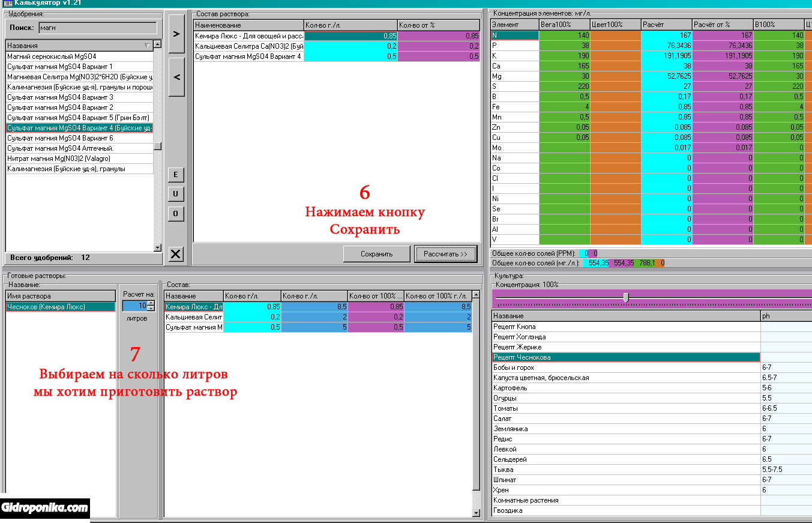Select Сульфат магния MgSO4 Вариант 1

pos(79,67)
